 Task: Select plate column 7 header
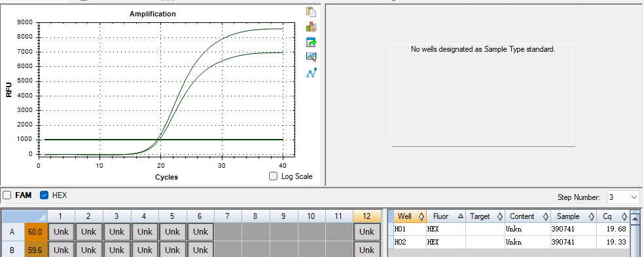pyautogui.click(x=228, y=216)
